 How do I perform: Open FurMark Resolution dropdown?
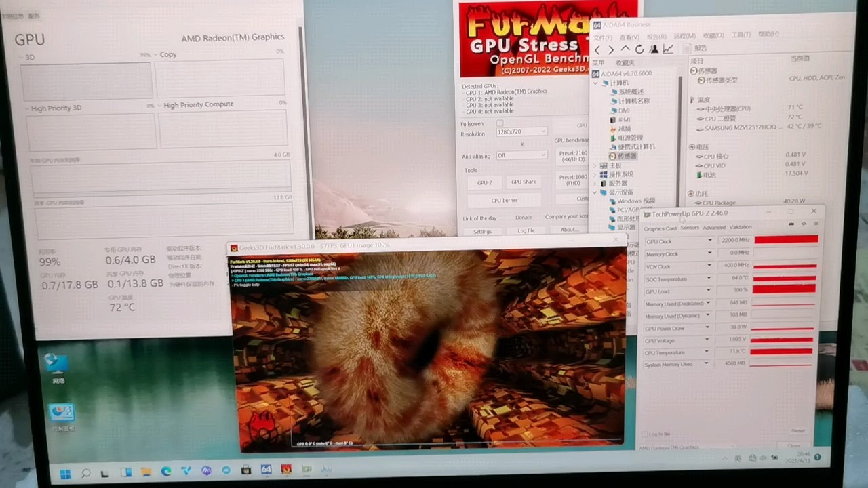click(x=521, y=131)
